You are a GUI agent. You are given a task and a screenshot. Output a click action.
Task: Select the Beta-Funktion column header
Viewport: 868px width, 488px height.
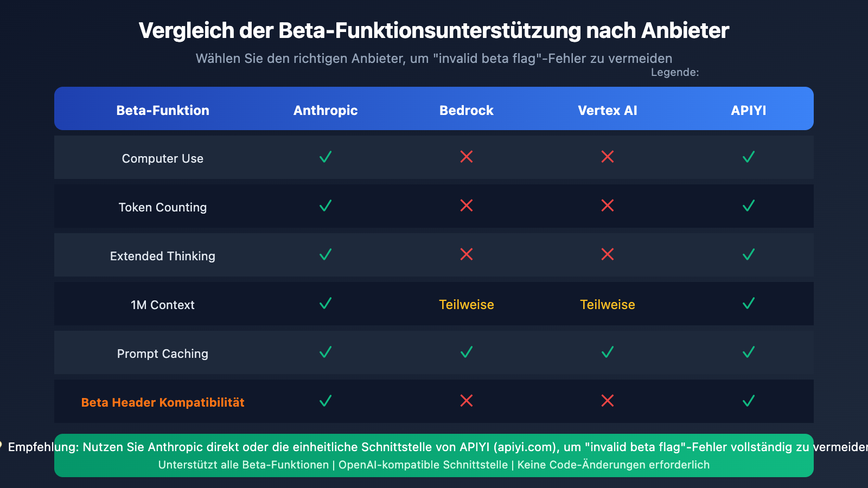coord(163,111)
